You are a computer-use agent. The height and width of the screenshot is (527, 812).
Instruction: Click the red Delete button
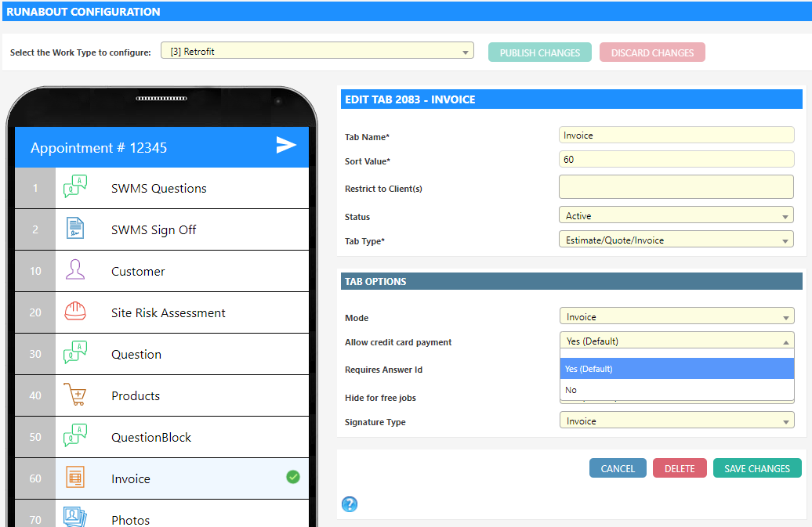tap(680, 468)
